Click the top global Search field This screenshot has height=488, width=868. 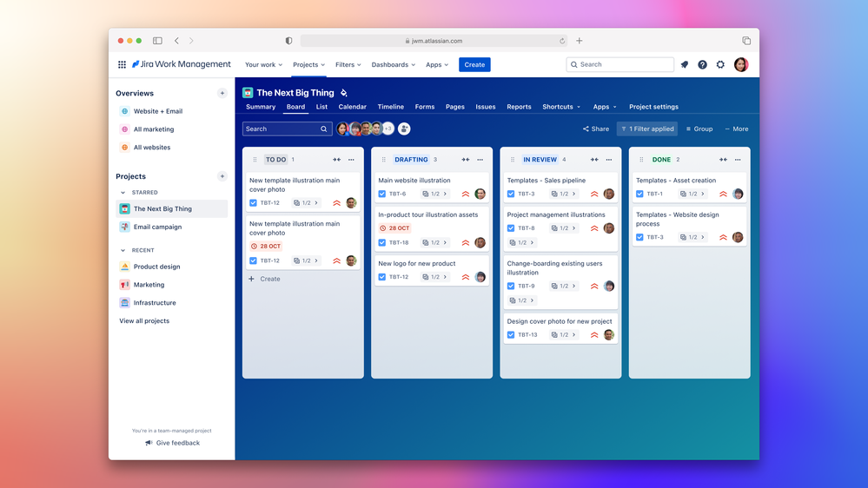tap(620, 65)
